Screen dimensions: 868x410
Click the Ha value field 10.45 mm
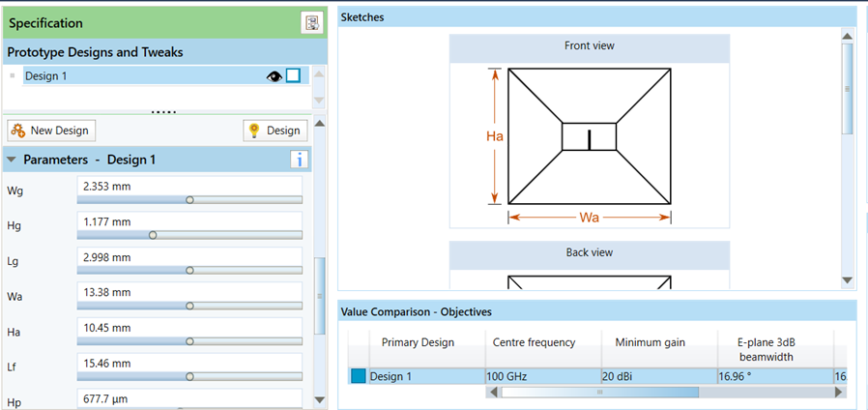click(189, 328)
